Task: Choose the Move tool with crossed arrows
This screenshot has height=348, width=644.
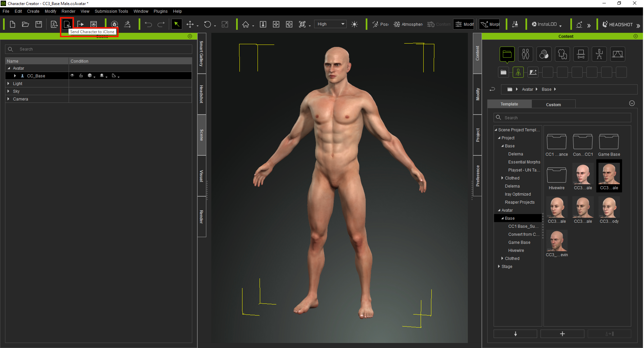Action: 190,24
